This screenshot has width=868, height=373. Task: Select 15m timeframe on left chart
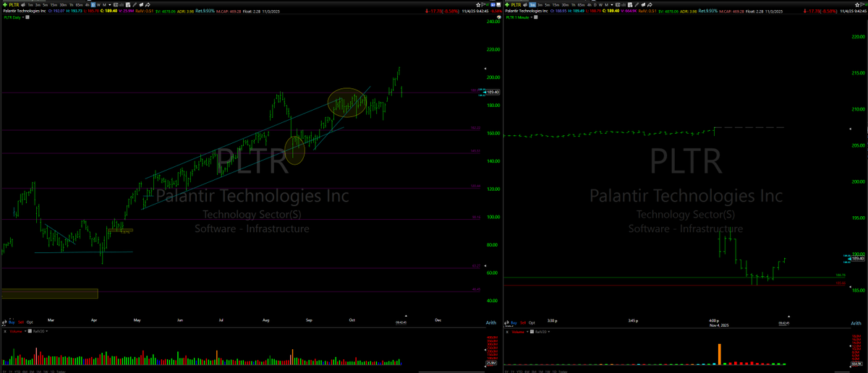(x=54, y=4)
